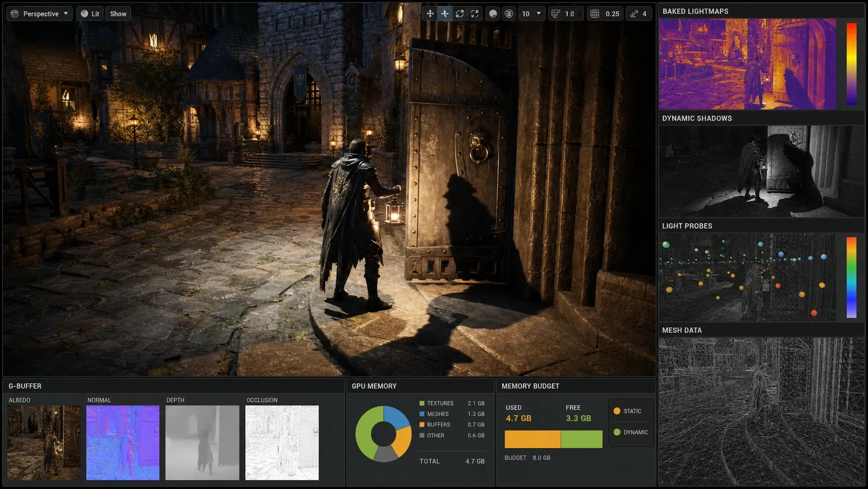868x489 pixels.
Task: Select the Light Probes preview thumbnail
Action: [x=748, y=277]
